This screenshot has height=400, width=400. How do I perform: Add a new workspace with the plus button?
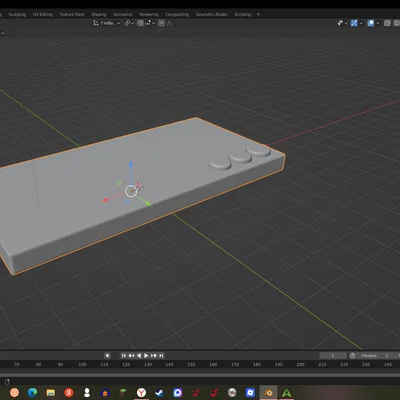[x=258, y=14]
